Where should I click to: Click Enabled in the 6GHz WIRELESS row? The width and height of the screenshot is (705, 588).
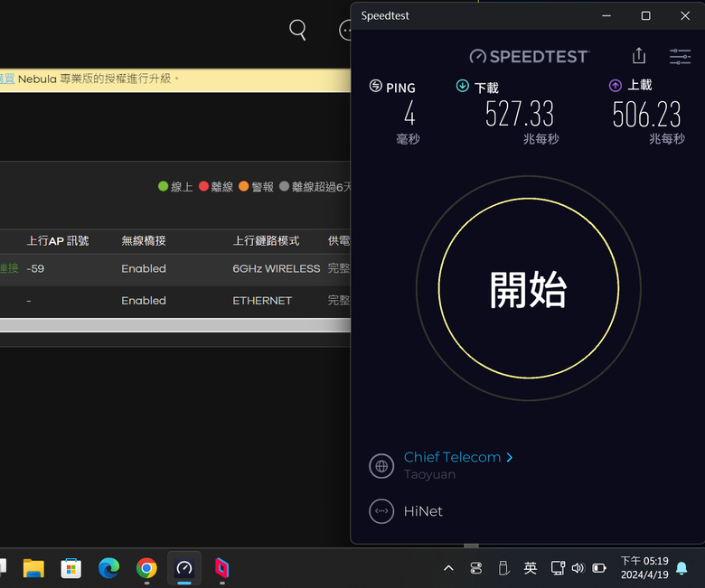pos(144,268)
